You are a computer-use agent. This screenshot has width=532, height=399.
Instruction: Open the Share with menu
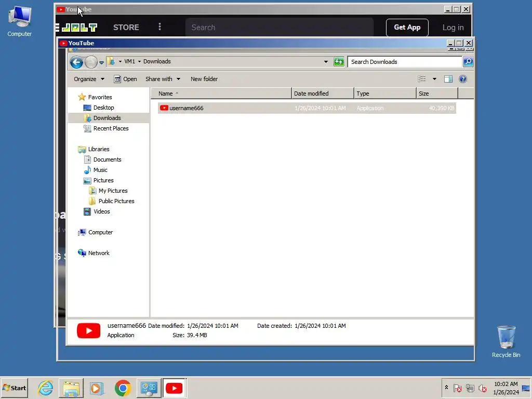point(163,79)
